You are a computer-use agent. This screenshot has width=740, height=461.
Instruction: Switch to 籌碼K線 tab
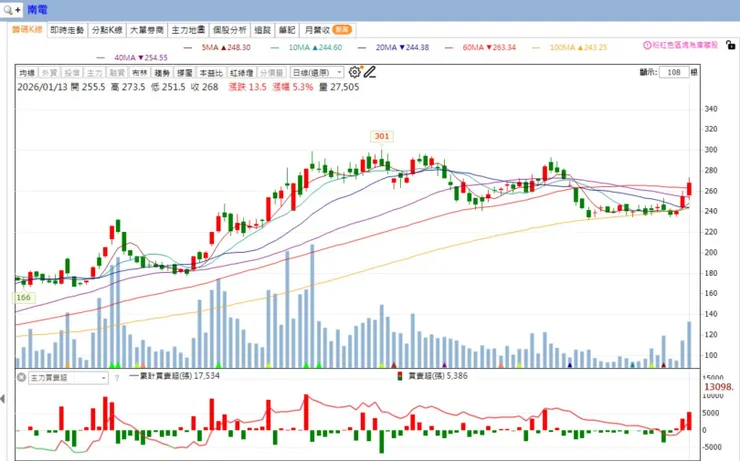pyautogui.click(x=27, y=30)
